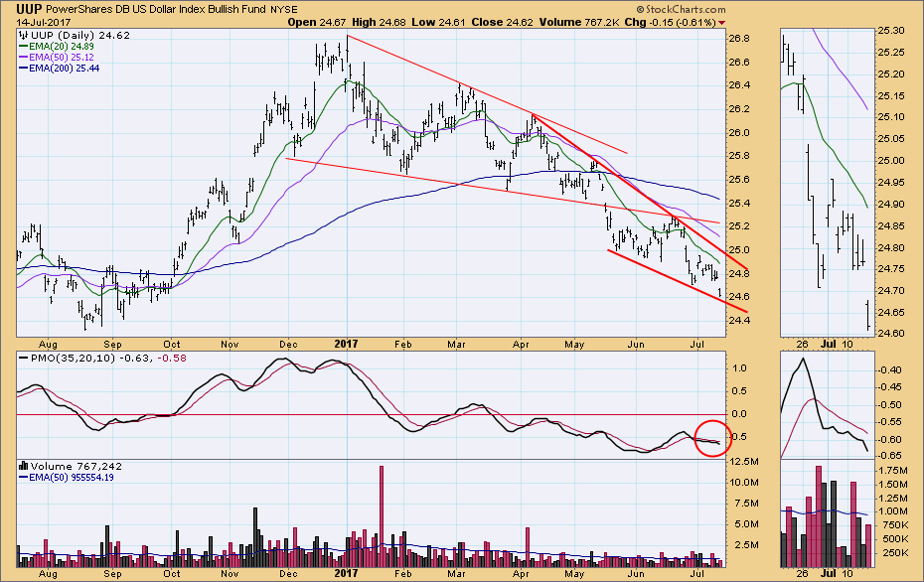Click the 7.5M volume axis label
Viewport: 924px width, 582px height.
(x=746, y=504)
